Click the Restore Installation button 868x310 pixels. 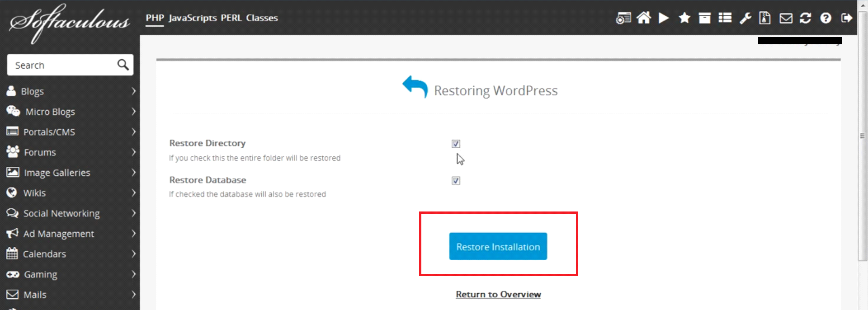(498, 246)
